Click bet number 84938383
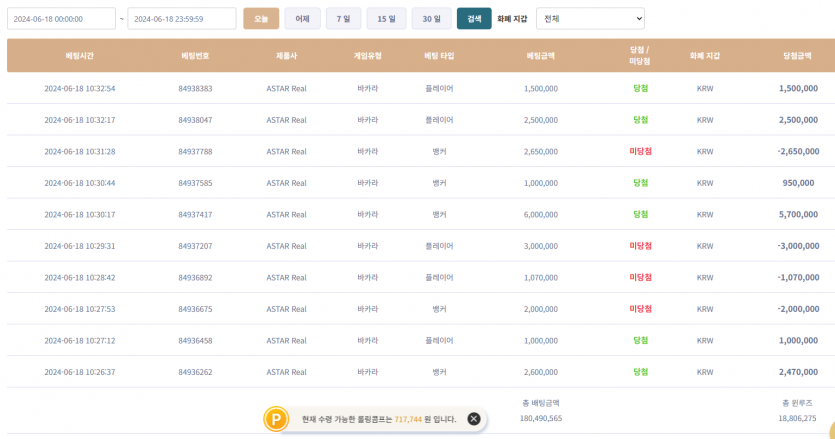This screenshot has width=835, height=439. pos(195,88)
